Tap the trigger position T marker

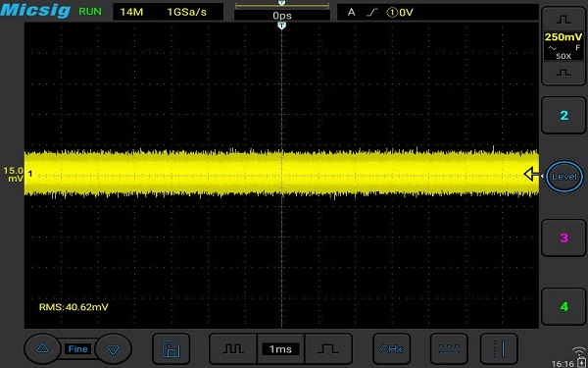[282, 26]
